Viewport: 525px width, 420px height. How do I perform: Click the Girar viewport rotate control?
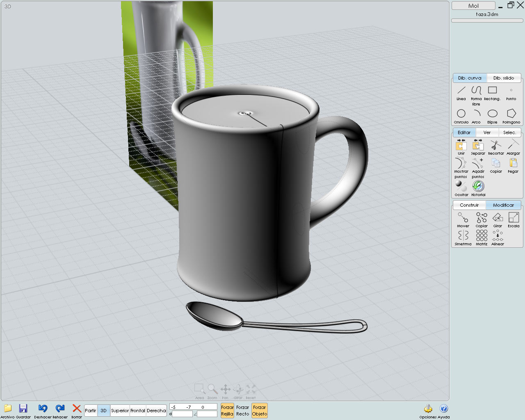coord(238,392)
